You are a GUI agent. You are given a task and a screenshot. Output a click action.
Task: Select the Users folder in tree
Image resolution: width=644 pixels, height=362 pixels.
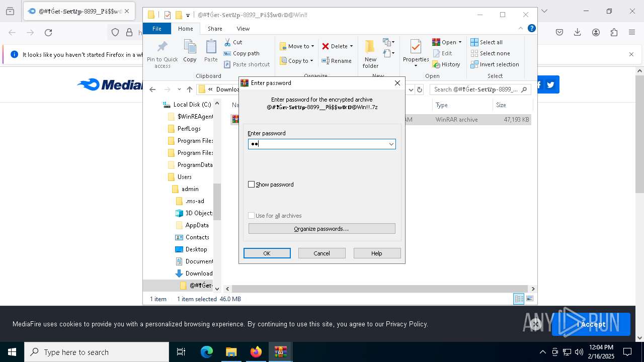(x=180, y=177)
